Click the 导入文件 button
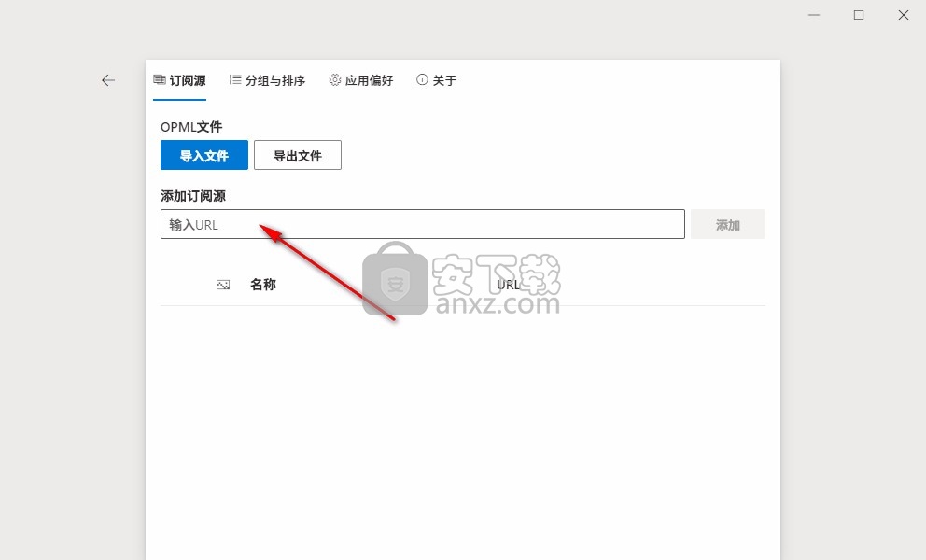 tap(204, 155)
